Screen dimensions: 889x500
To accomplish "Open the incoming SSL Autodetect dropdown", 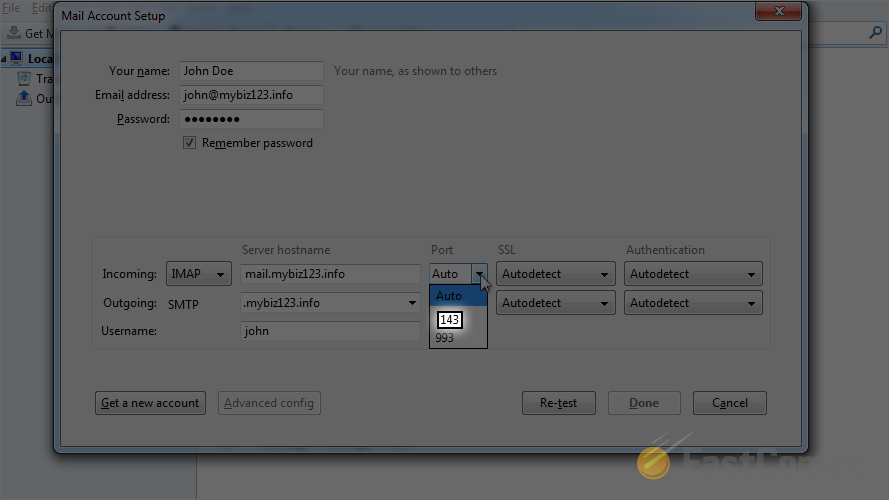I will pos(556,274).
